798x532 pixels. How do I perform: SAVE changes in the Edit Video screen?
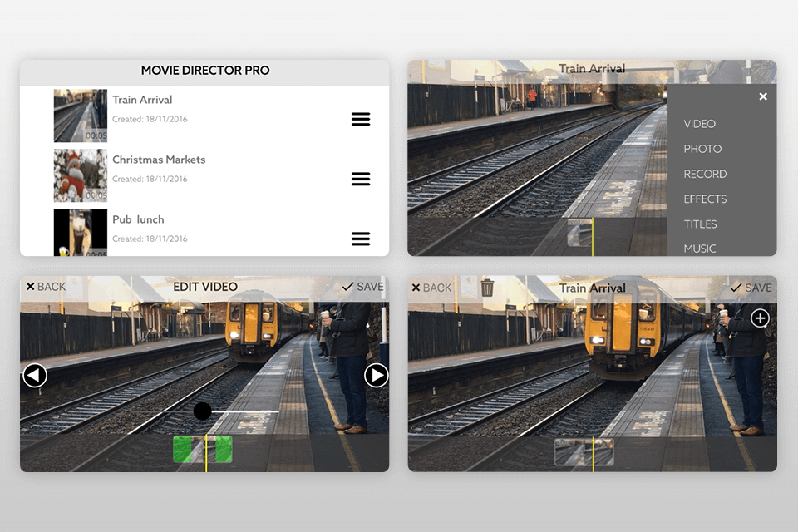pos(363,287)
